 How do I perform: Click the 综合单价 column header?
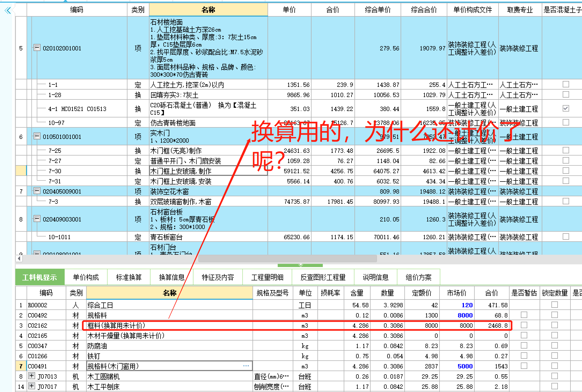pos(378,10)
